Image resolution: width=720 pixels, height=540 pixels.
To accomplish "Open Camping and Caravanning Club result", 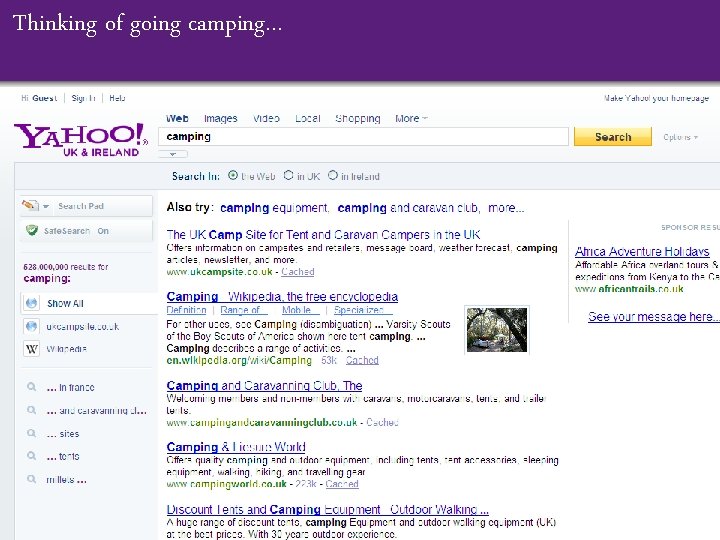I will tap(264, 385).
